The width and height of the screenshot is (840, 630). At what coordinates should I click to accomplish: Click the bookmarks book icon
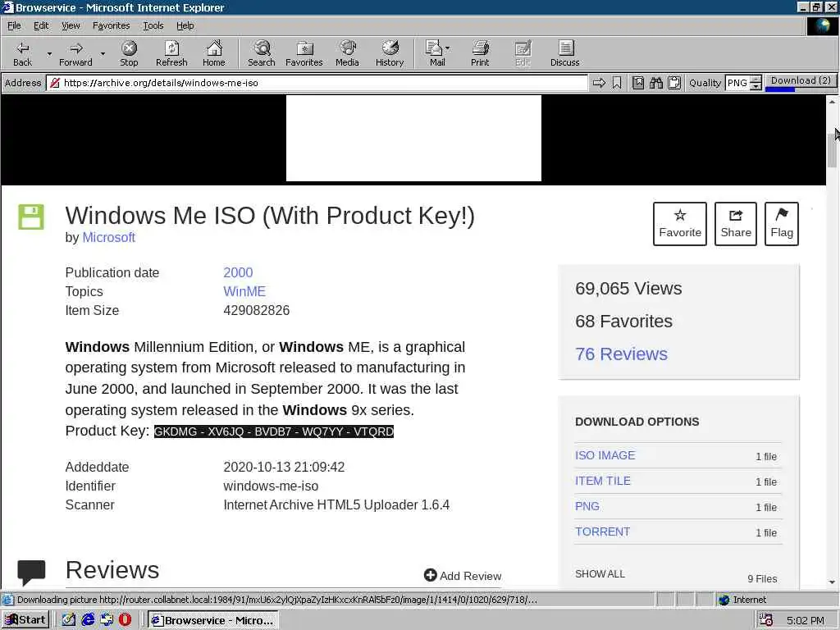coord(638,83)
